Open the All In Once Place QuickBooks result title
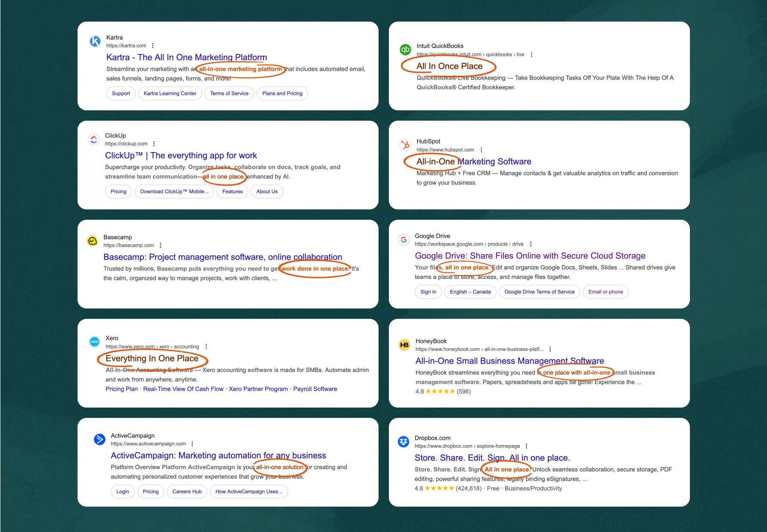This screenshot has width=767, height=532. (x=449, y=66)
